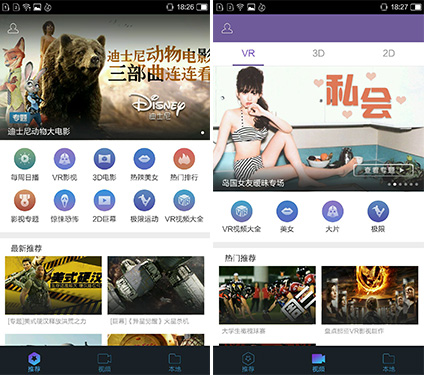Screen dimensions: 424x375
Task: Tap the 美女 lips icon in right screen
Action: point(287,211)
